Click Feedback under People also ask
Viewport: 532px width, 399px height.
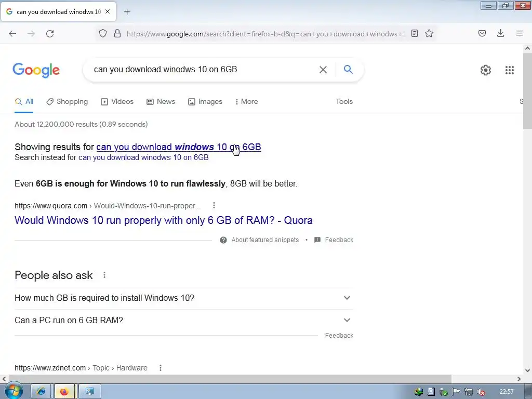[339, 336]
